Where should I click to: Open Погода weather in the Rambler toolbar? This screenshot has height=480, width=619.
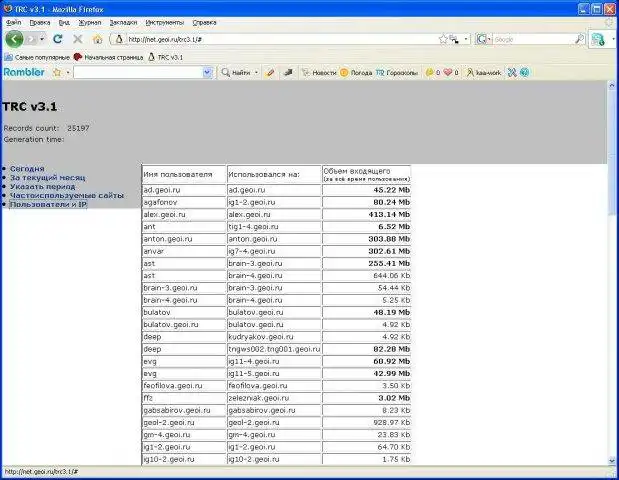pos(356,73)
